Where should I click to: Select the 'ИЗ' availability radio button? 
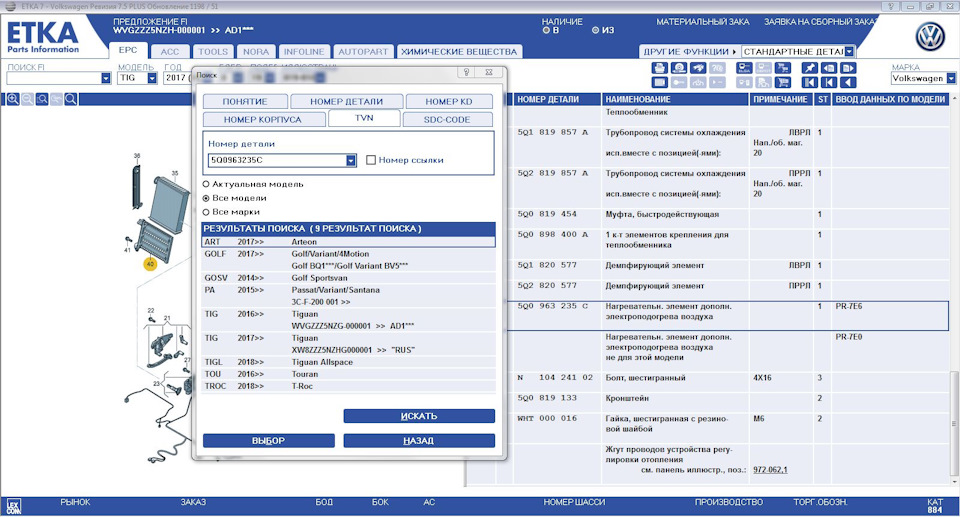pyautogui.click(x=595, y=30)
